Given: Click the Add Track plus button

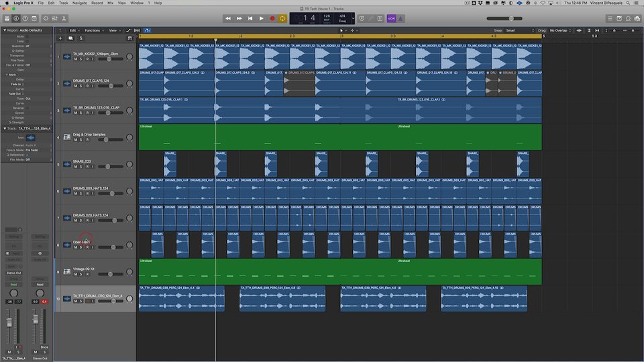Looking at the screenshot, I should point(60,38).
